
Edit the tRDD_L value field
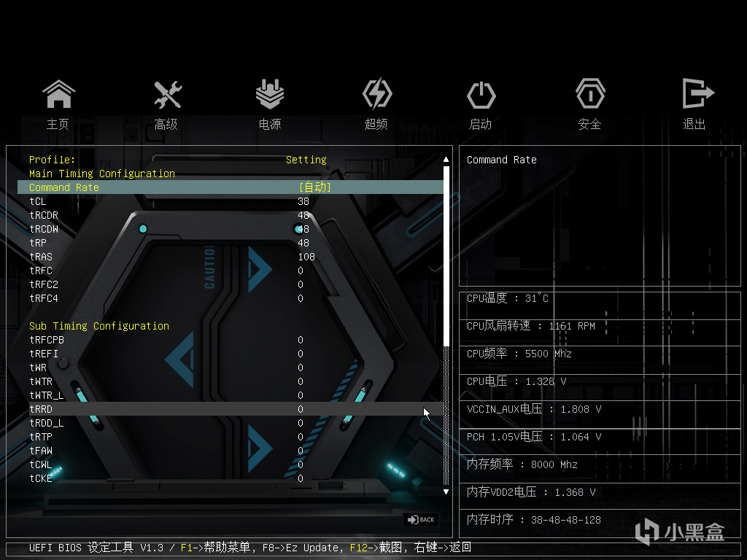click(301, 423)
